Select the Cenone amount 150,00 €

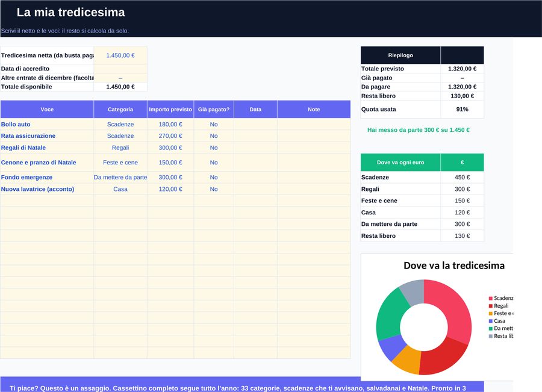point(170,163)
